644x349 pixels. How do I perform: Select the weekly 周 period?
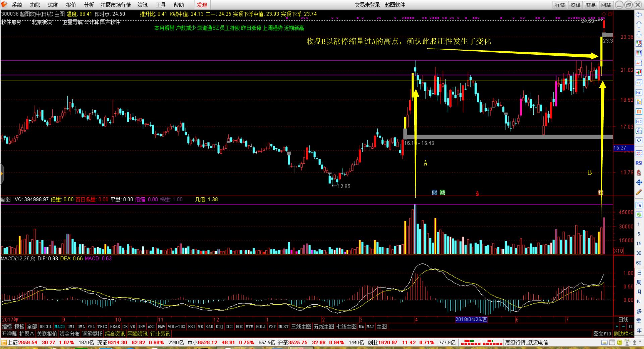pos(639,282)
